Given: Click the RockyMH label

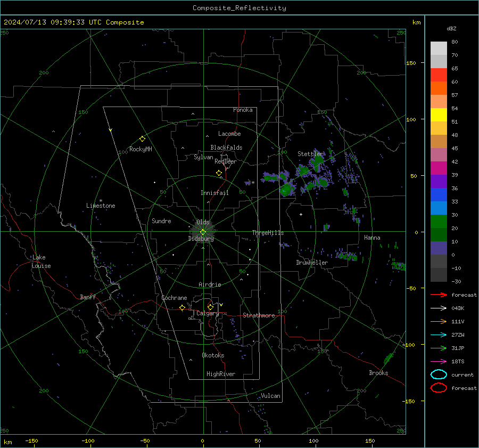Looking at the screenshot, I should coord(141,149).
